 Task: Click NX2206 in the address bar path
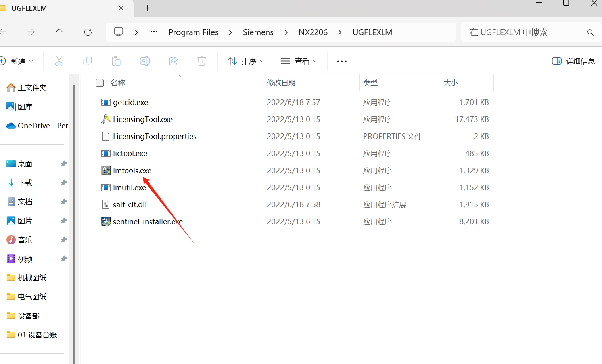point(313,32)
